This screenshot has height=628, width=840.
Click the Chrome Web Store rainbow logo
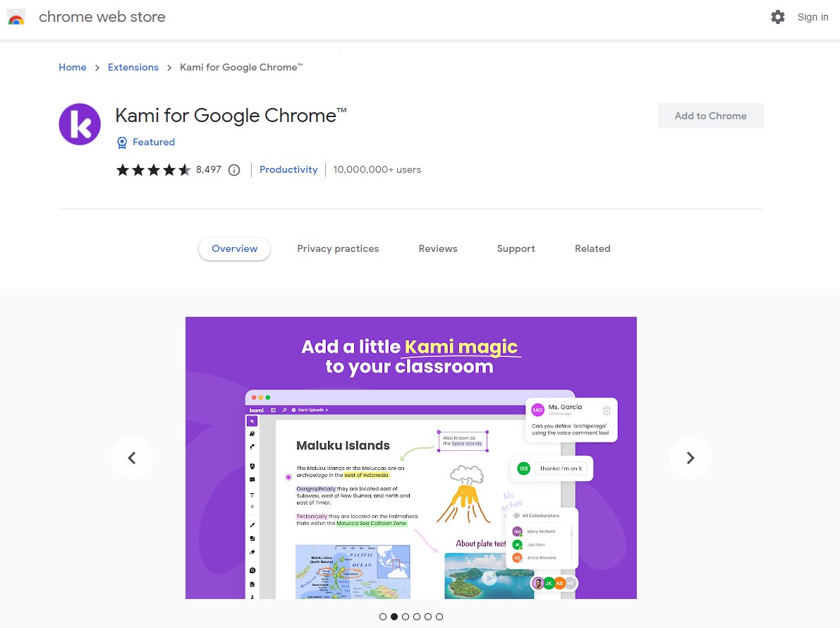pyautogui.click(x=16, y=17)
